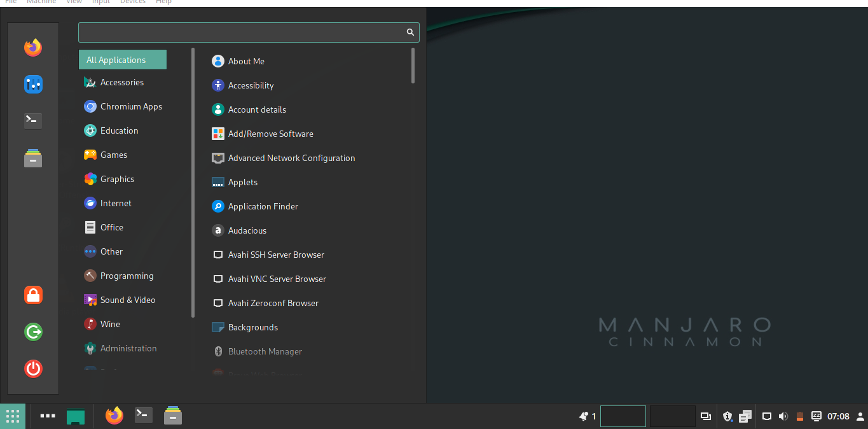
Task: Click the window list icon beside the workspaces
Action: click(x=706, y=416)
